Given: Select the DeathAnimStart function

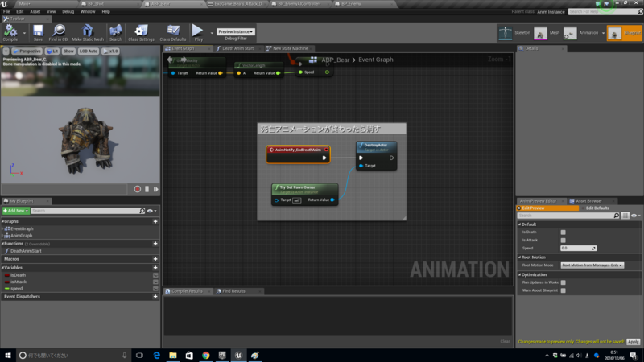Looking at the screenshot, I should point(26,251).
